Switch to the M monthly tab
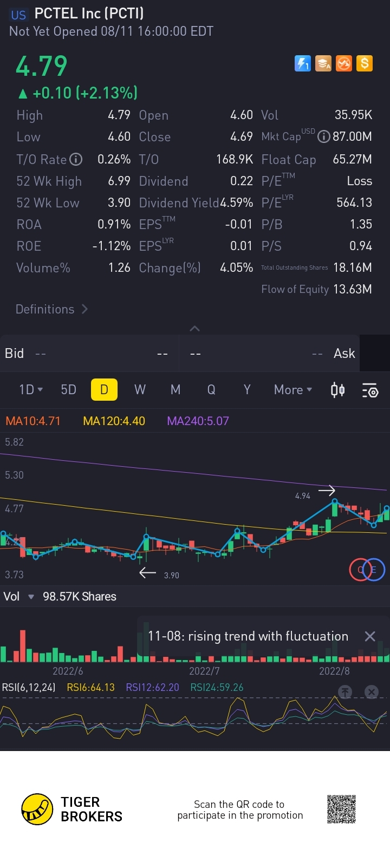Image resolution: width=390 pixels, height=868 pixels. (175, 390)
